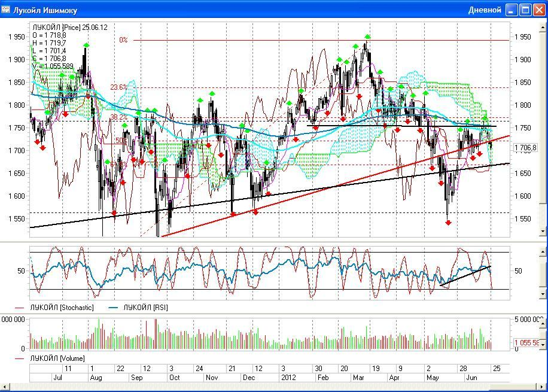
Task: Click the Лукойл Ишимоку window title
Action: (x=45, y=10)
